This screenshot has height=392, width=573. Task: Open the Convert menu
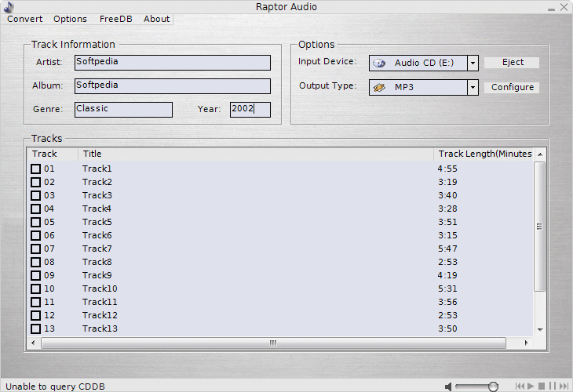pyautogui.click(x=25, y=19)
